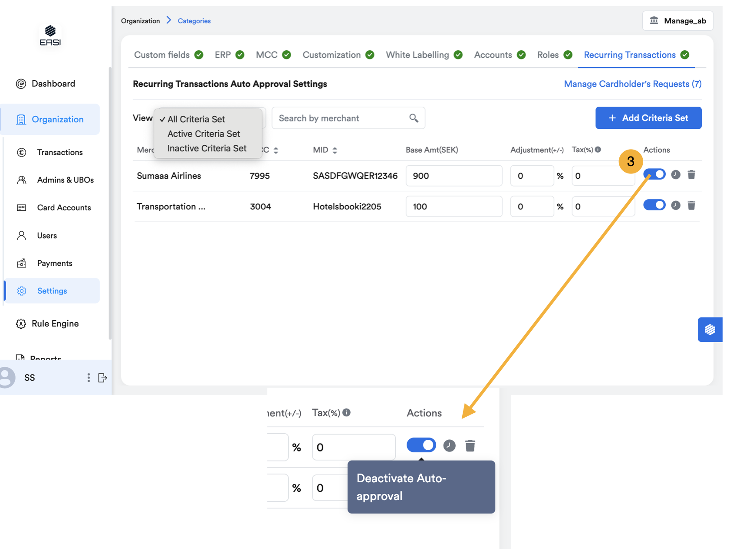Sort table by MID column
The height and width of the screenshot is (549, 756).
click(x=335, y=150)
